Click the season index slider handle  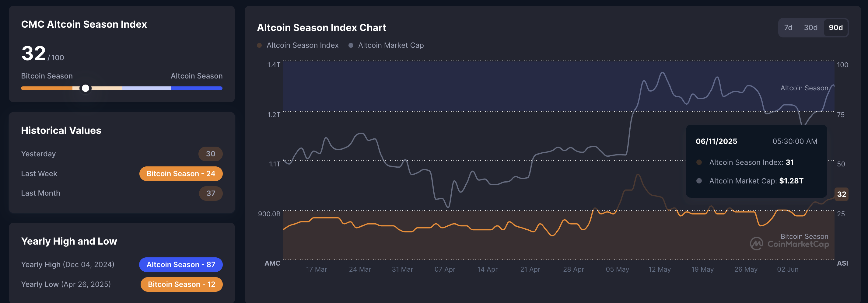coord(86,88)
